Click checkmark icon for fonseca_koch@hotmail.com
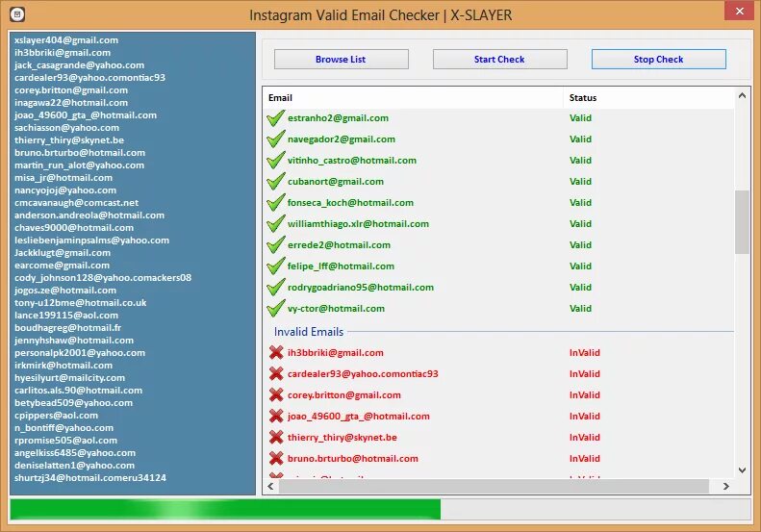This screenshot has height=532, width=761. (276, 203)
